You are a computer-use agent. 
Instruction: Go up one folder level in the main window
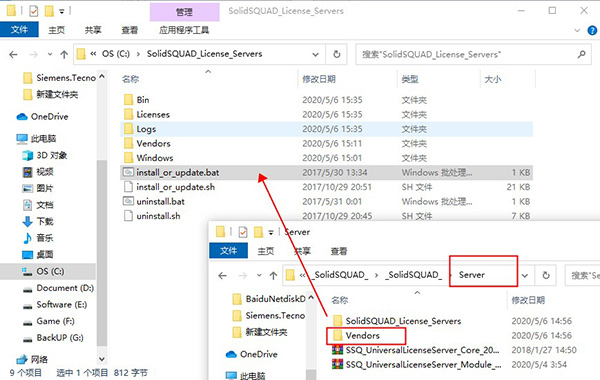coord(64,54)
